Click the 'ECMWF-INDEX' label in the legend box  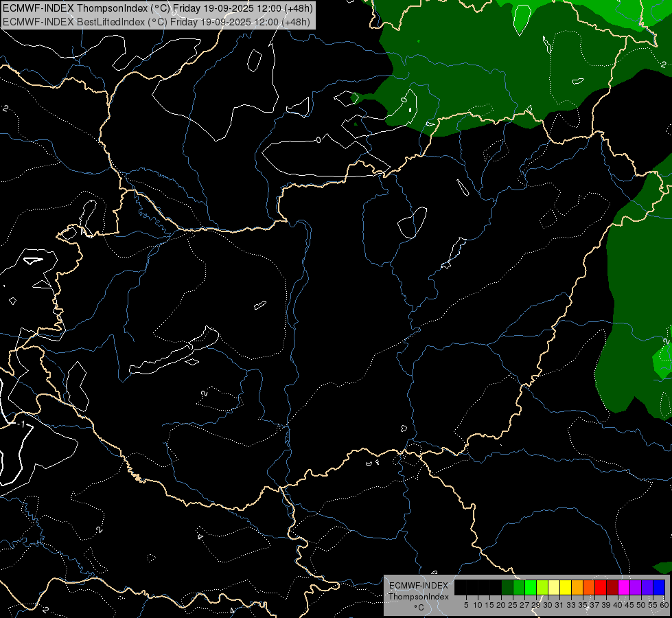pyautogui.click(x=419, y=586)
